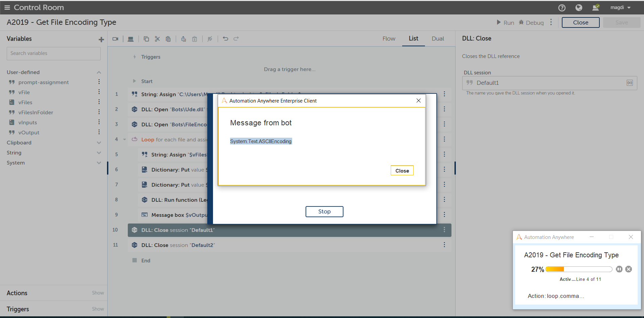Click the scissors Cut icon in toolbar
The width and height of the screenshot is (644, 318).
pyautogui.click(x=157, y=39)
